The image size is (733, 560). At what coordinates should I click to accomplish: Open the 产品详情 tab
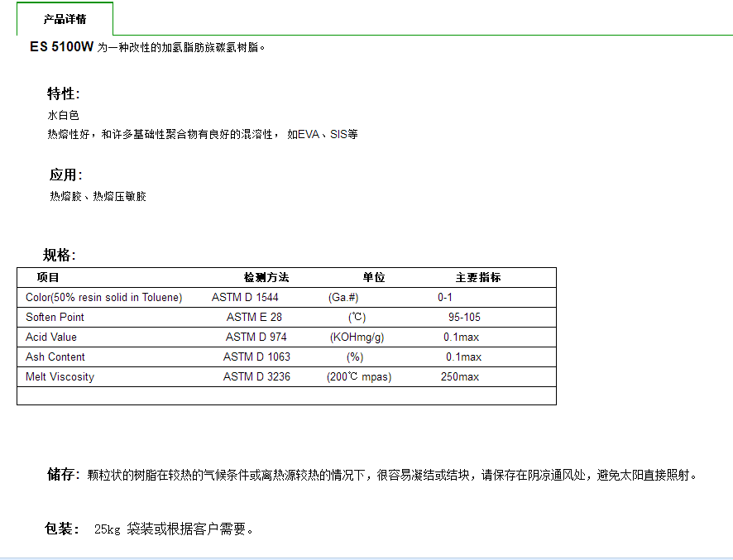click(x=65, y=19)
